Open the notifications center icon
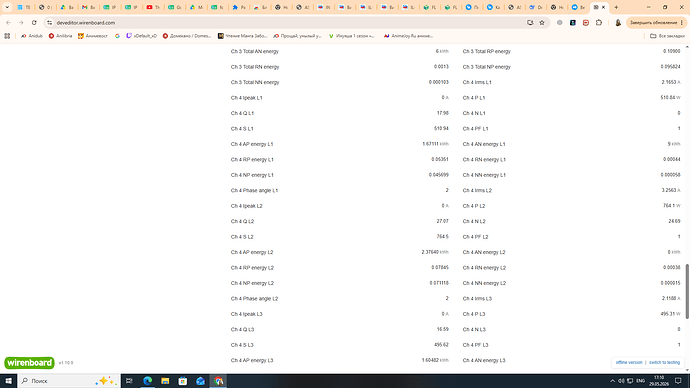The height and width of the screenshot is (388, 690). tap(678, 381)
